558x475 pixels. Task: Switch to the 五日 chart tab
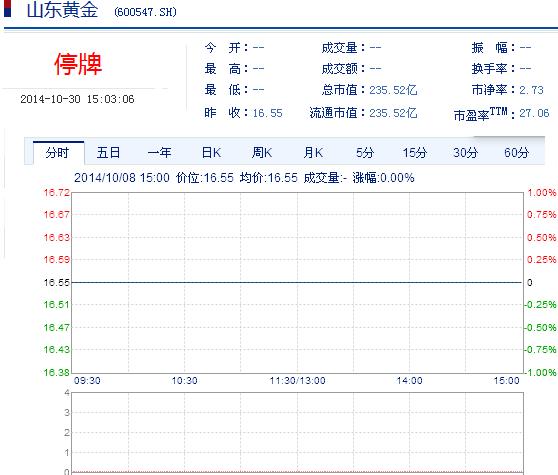[x=108, y=153]
